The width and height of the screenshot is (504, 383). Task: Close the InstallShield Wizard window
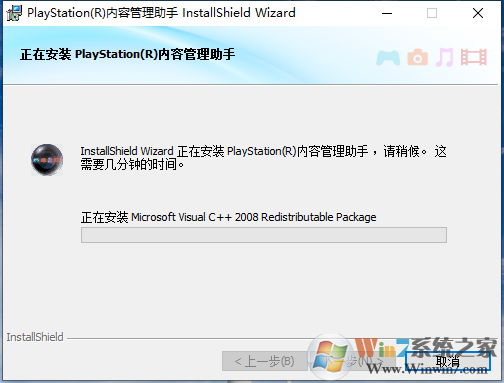click(x=478, y=13)
